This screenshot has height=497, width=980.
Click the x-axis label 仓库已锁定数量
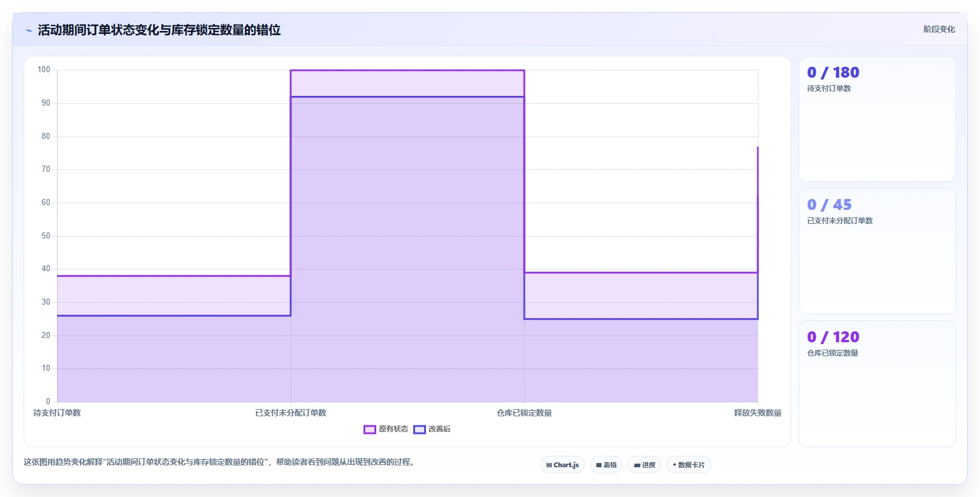pyautogui.click(x=524, y=413)
